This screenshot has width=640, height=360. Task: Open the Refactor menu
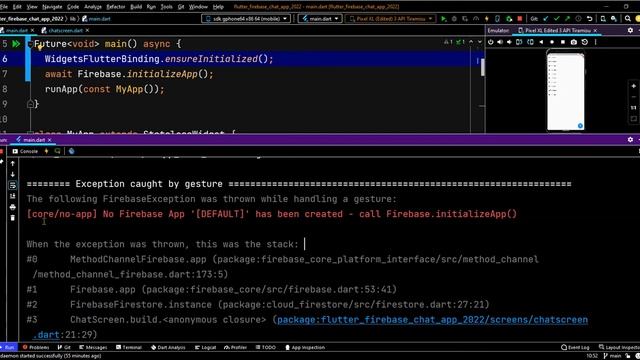(x=116, y=7)
